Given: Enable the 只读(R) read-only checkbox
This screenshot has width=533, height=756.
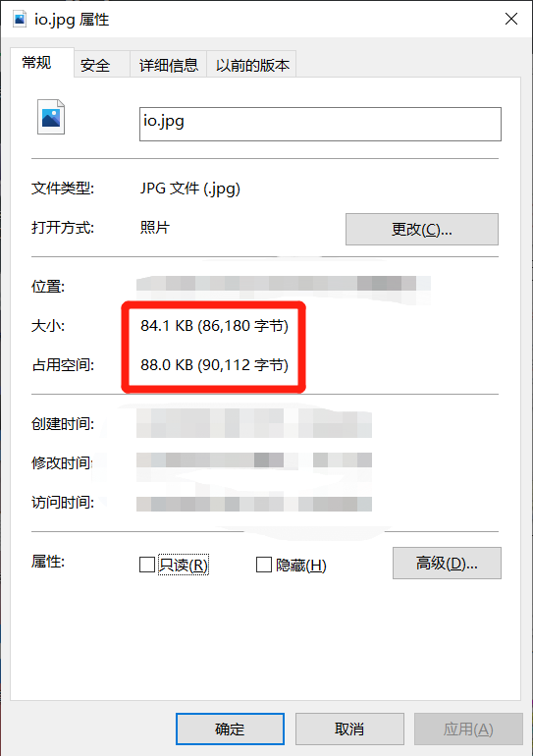Looking at the screenshot, I should click(146, 565).
